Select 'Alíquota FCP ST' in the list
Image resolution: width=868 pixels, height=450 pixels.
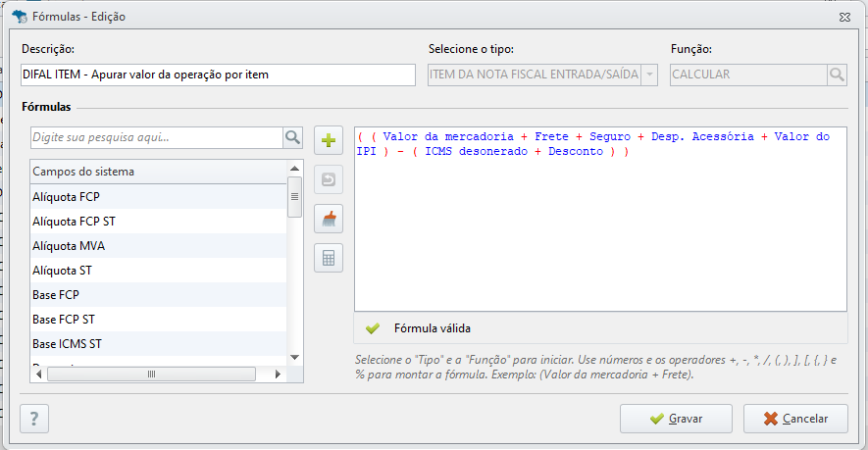(159, 222)
